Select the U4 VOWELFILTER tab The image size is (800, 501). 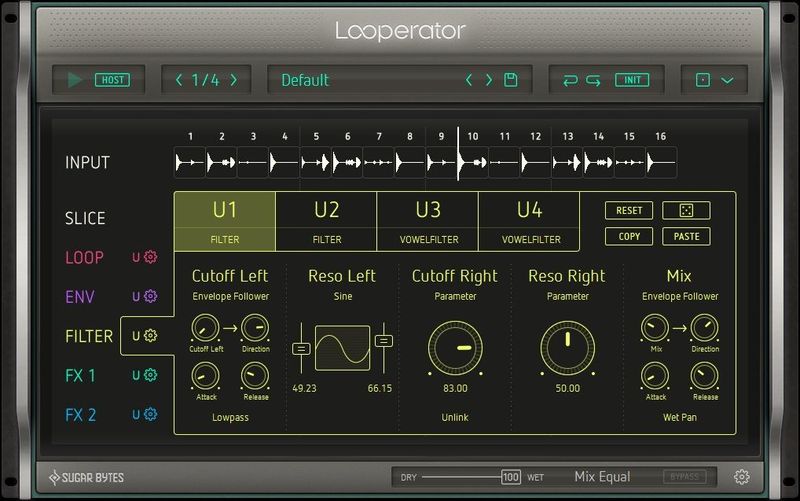(530, 221)
